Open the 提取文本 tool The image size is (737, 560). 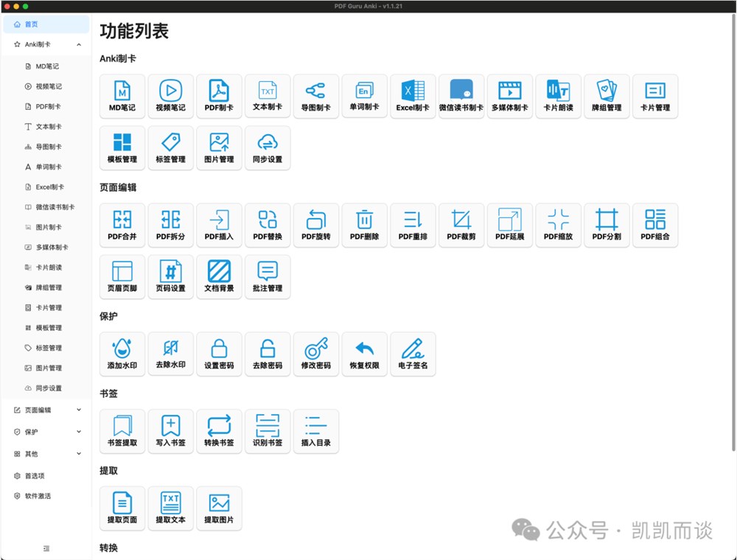click(x=171, y=508)
